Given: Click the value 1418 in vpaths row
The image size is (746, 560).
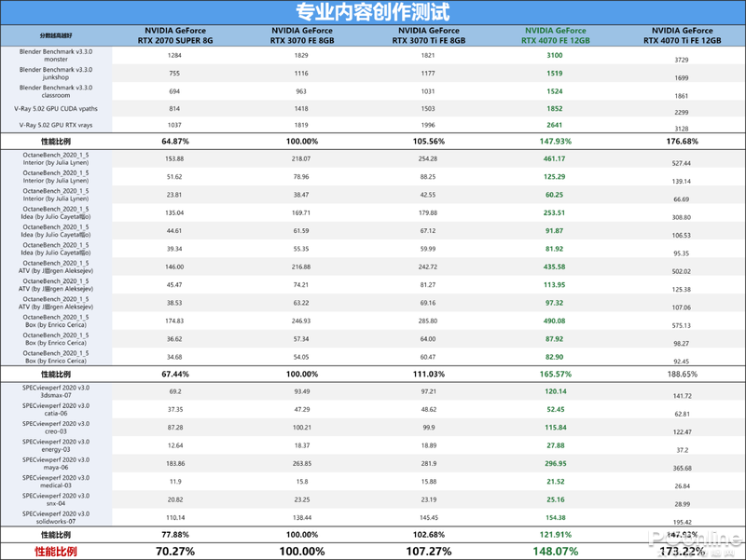Looking at the screenshot, I should point(301,109).
